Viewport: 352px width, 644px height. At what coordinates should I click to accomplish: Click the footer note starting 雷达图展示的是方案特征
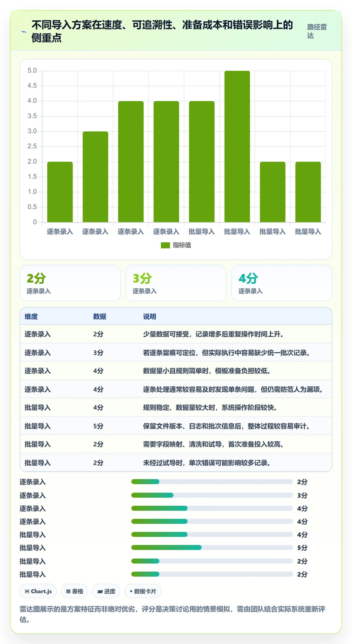coord(173,614)
